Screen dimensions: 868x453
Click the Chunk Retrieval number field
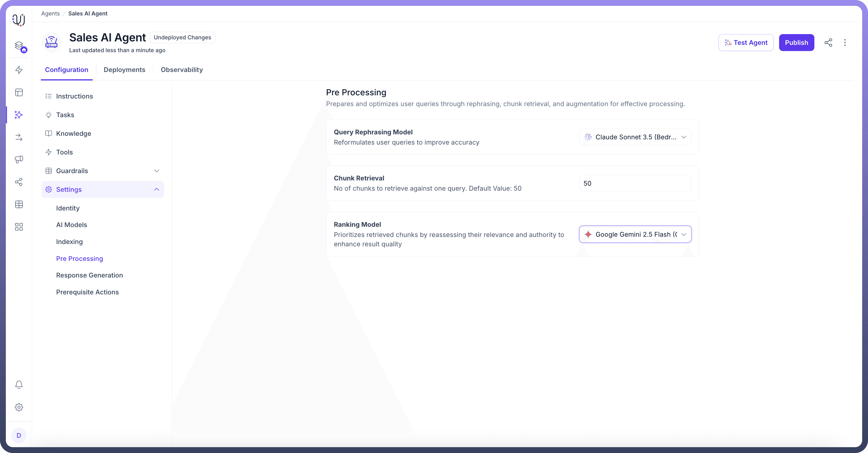tap(635, 183)
